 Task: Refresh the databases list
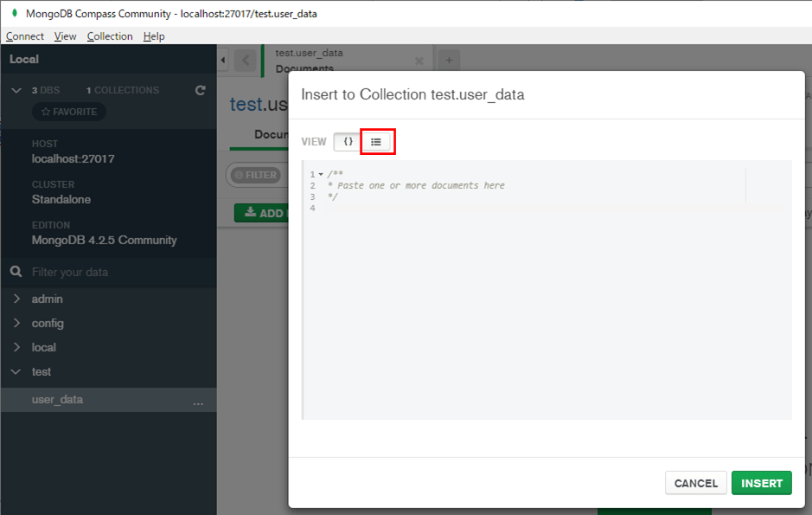point(200,89)
